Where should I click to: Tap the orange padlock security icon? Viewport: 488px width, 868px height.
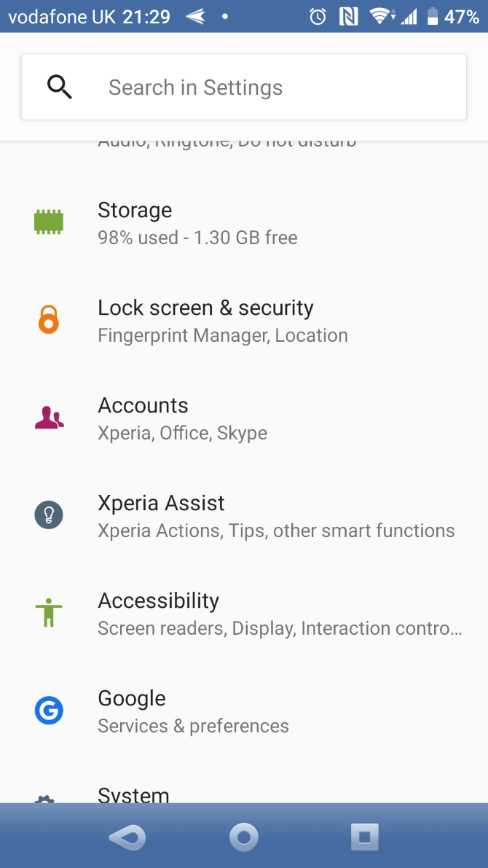pos(49,320)
